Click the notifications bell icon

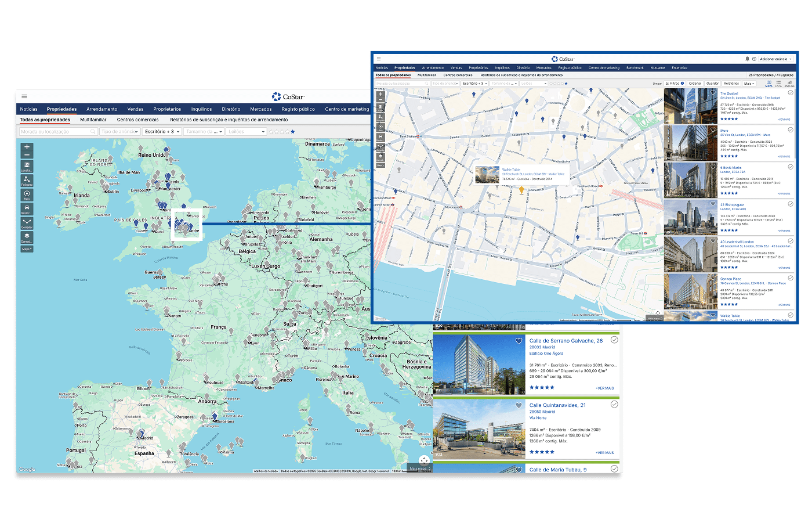click(x=747, y=59)
